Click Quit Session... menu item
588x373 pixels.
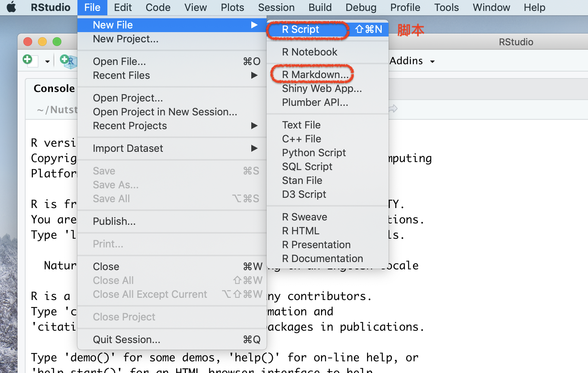172,339
